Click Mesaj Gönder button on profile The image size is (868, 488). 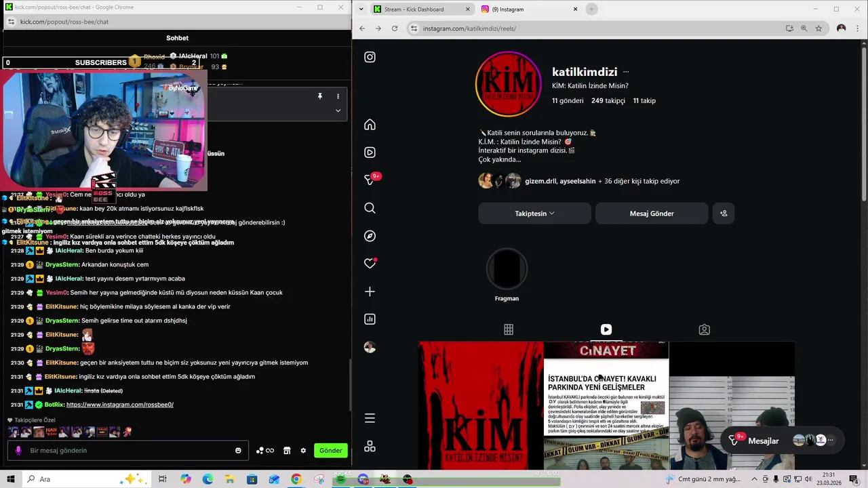652,213
